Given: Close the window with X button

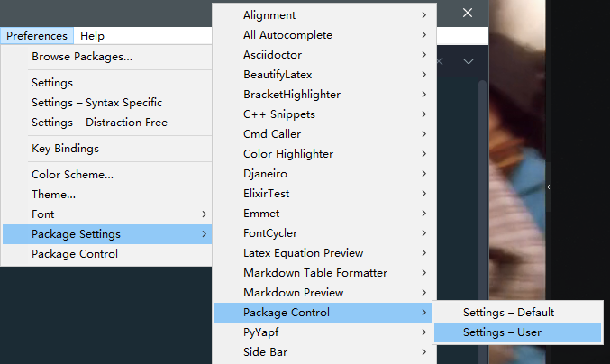Looking at the screenshot, I should (468, 13).
